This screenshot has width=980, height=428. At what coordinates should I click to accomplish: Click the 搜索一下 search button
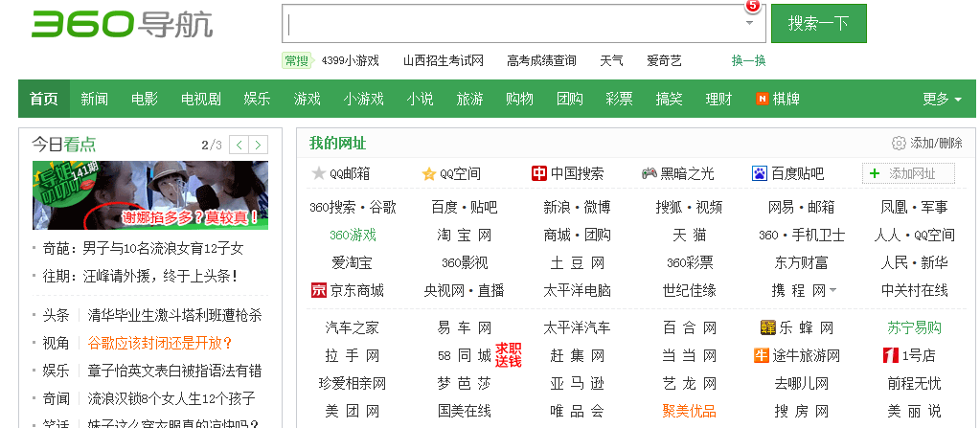pos(819,23)
